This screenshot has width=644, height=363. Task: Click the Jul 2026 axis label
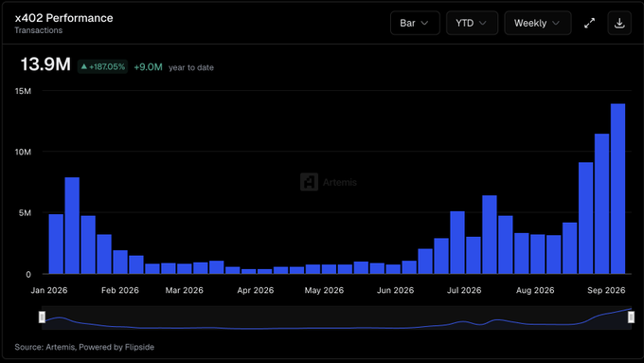pyautogui.click(x=464, y=290)
